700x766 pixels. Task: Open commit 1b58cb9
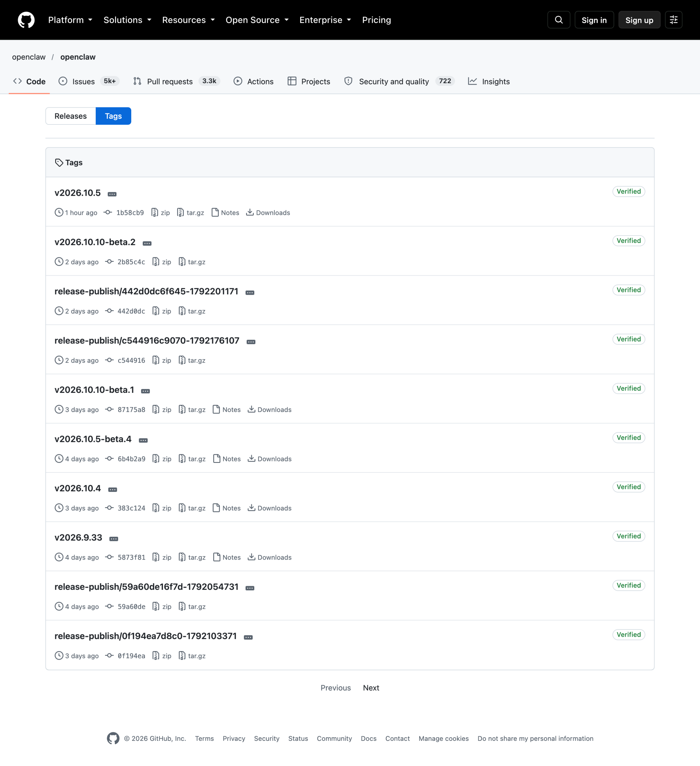pos(124,212)
